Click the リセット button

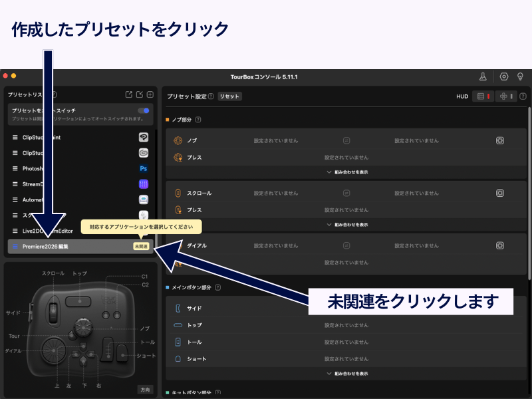[x=229, y=96]
